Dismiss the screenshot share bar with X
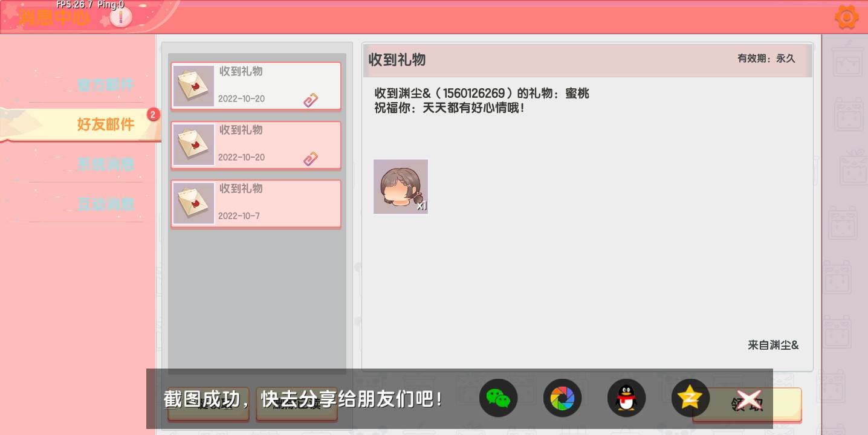 click(747, 401)
